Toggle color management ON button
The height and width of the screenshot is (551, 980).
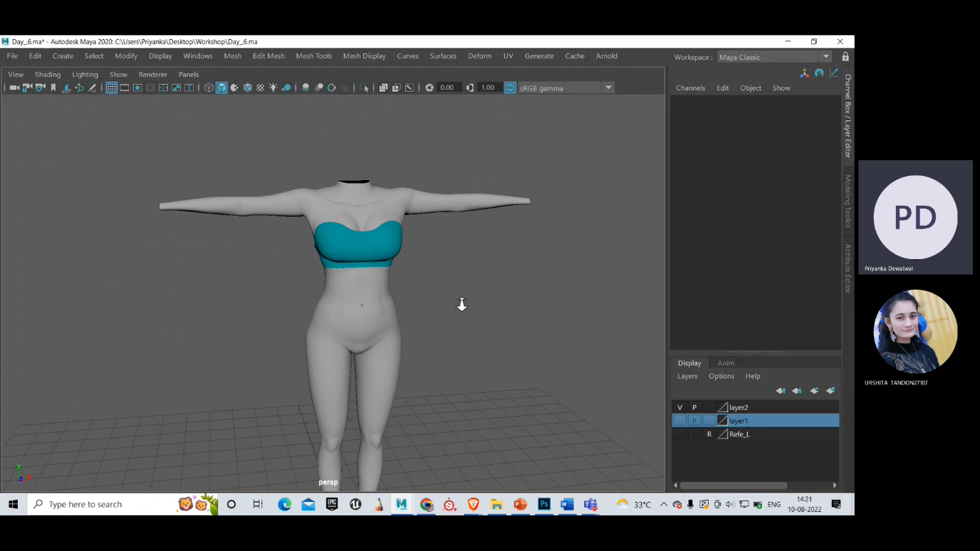[511, 88]
